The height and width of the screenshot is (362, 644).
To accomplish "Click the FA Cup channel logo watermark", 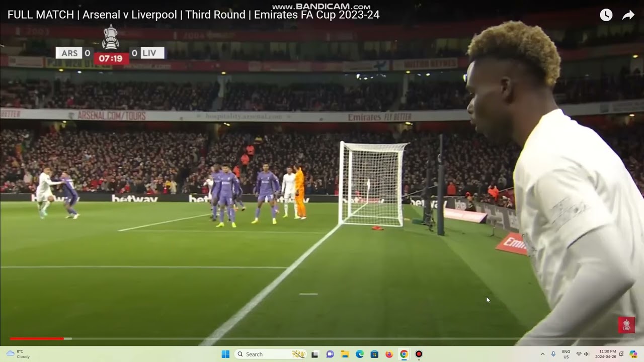I will pos(626,325).
